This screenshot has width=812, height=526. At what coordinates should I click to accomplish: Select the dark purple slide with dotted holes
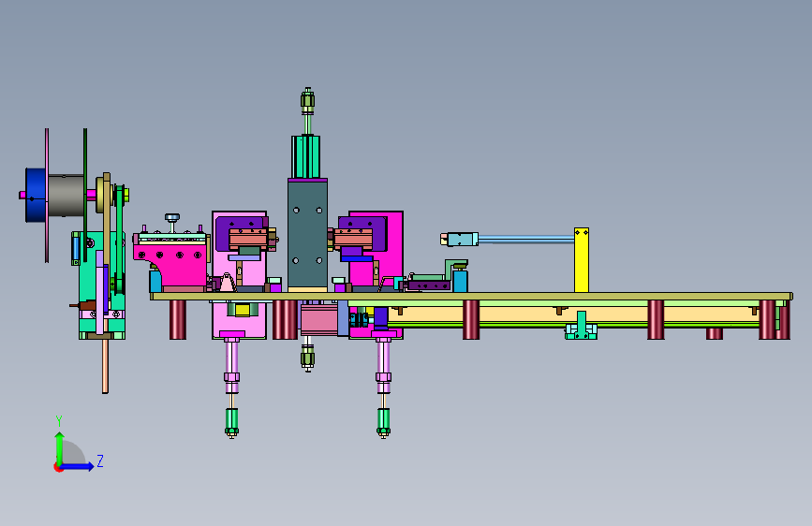tap(428, 285)
